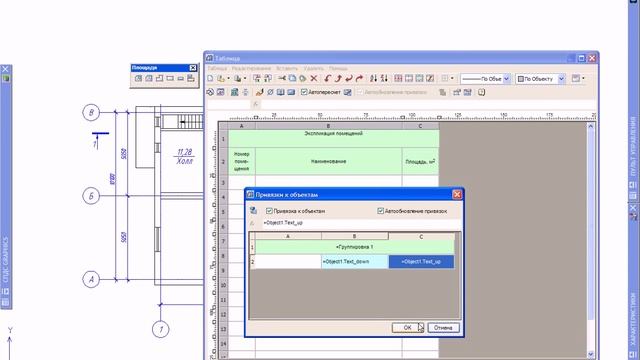Click the green table building icon
640x360 pixels.
pos(234,92)
